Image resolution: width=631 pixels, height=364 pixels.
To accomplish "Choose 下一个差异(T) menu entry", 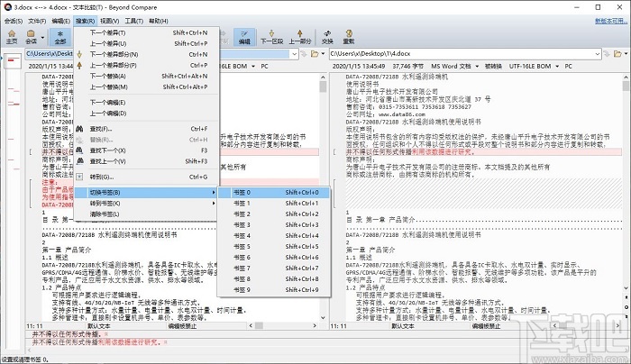I will click(x=147, y=32).
